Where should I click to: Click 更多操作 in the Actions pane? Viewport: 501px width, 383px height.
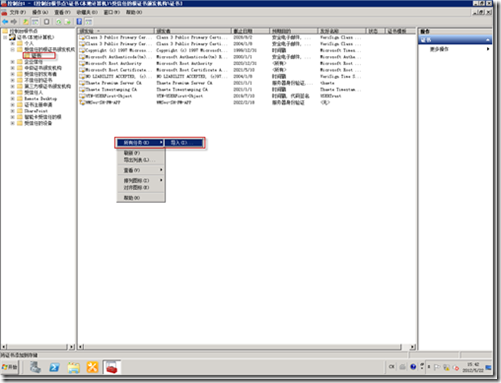click(439, 49)
